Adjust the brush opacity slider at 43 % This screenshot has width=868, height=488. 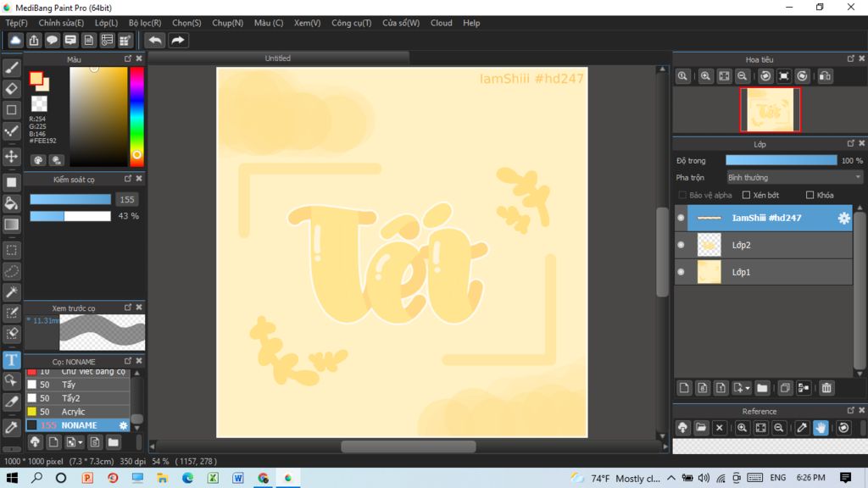[x=70, y=216]
